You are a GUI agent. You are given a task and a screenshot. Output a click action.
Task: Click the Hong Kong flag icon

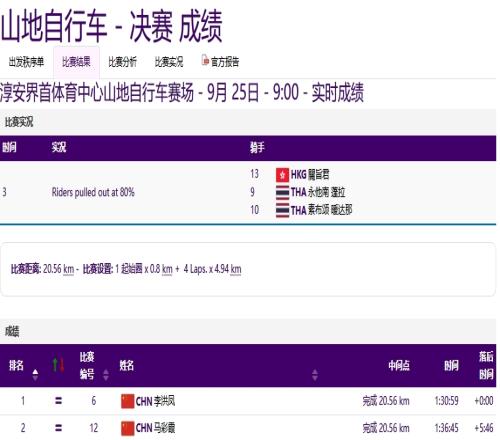point(282,175)
